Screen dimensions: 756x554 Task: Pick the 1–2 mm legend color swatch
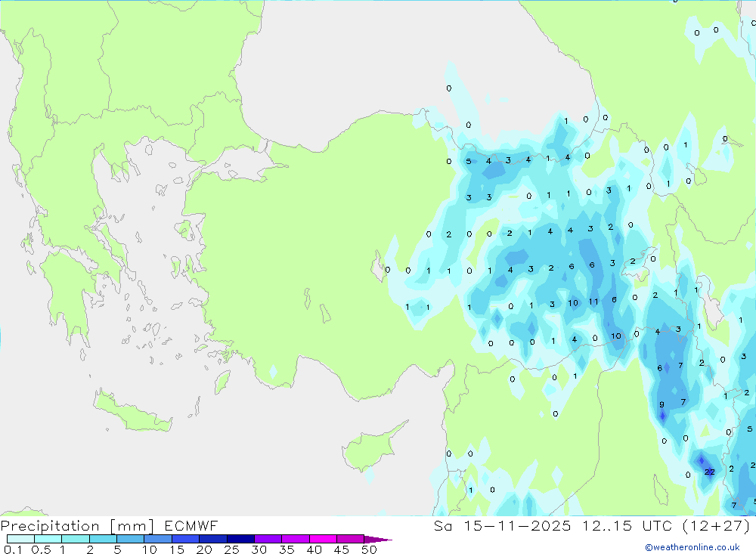click(x=76, y=539)
